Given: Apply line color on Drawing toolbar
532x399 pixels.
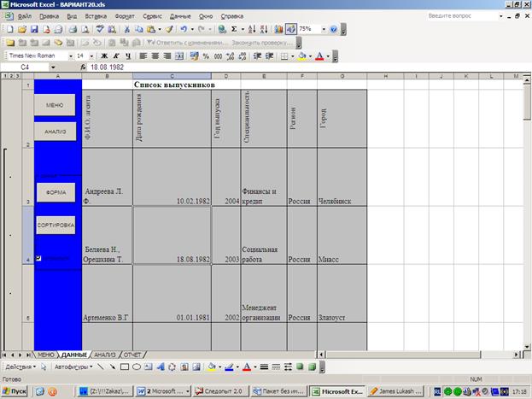Looking at the screenshot, I should click(229, 367).
